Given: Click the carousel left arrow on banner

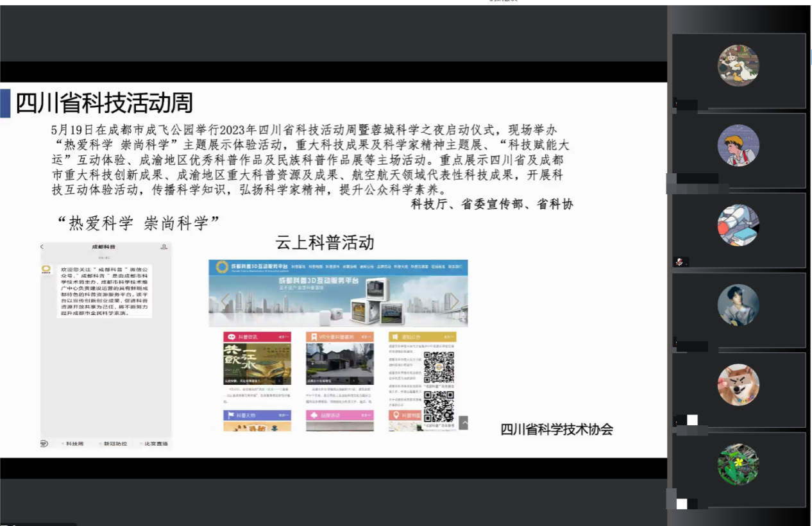Looking at the screenshot, I should [225, 300].
